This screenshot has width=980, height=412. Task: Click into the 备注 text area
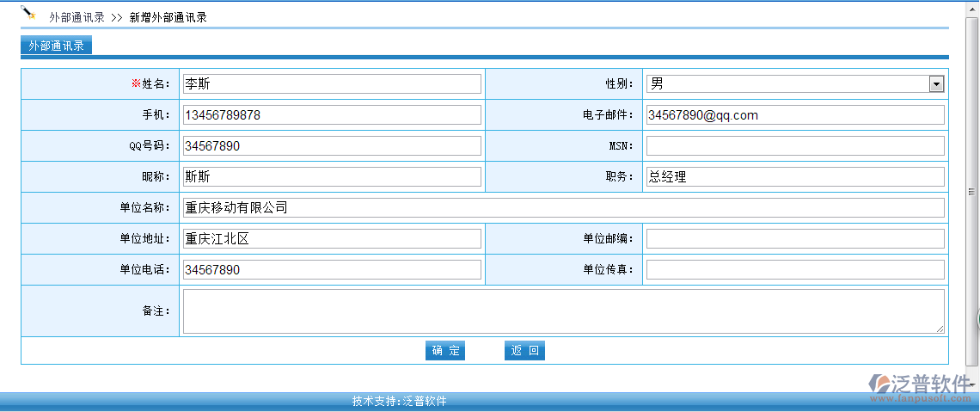(x=563, y=311)
